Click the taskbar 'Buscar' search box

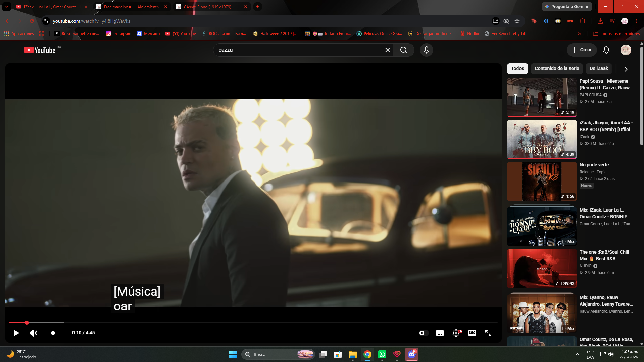(278, 354)
